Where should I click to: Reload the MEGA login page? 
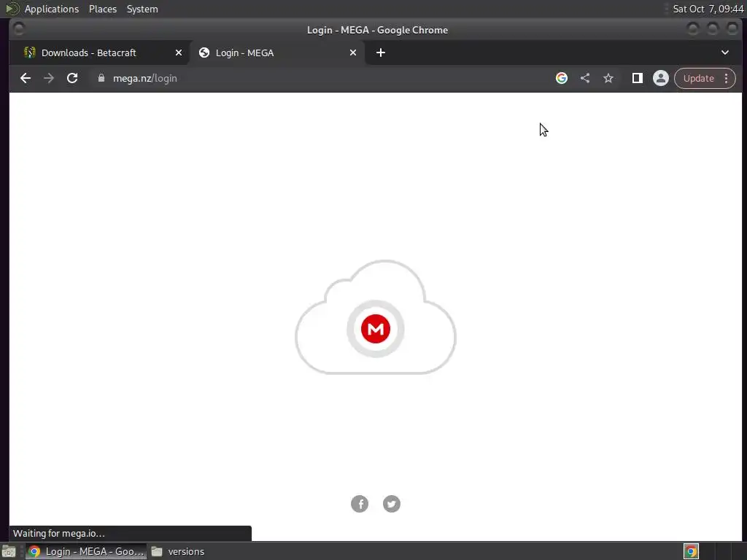[72, 78]
